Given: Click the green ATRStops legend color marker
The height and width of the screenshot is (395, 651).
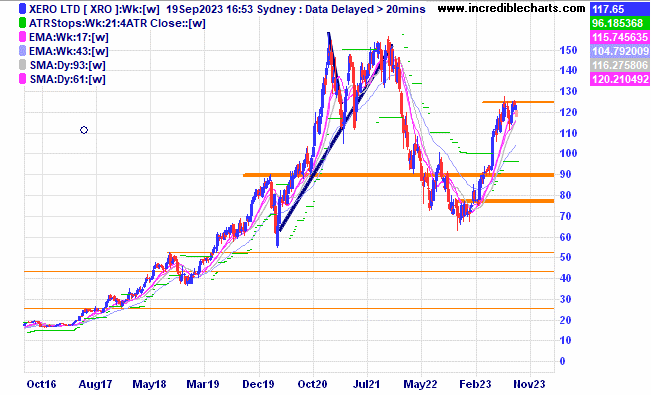Looking at the screenshot, I should (22, 23).
